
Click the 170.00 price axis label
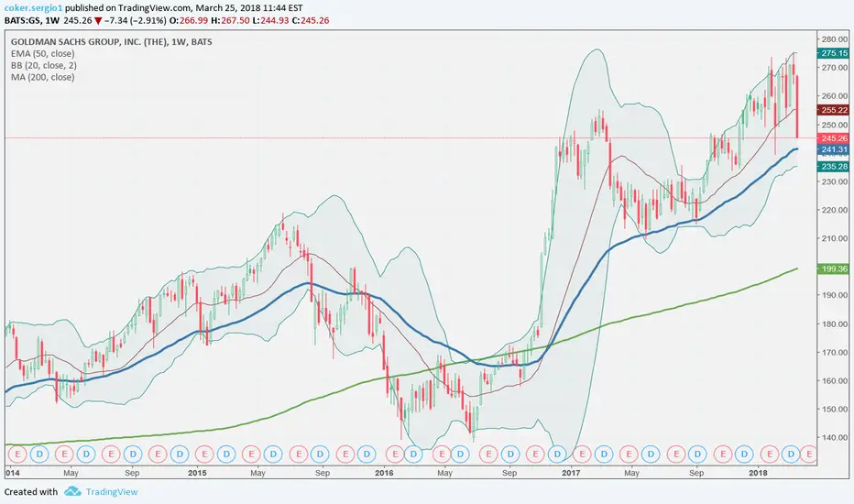(835, 352)
